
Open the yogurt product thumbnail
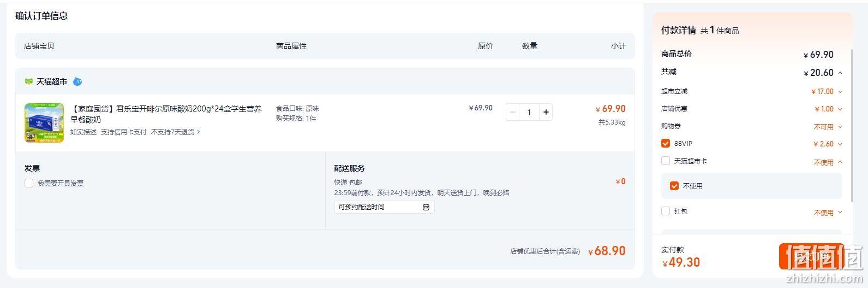(x=44, y=123)
